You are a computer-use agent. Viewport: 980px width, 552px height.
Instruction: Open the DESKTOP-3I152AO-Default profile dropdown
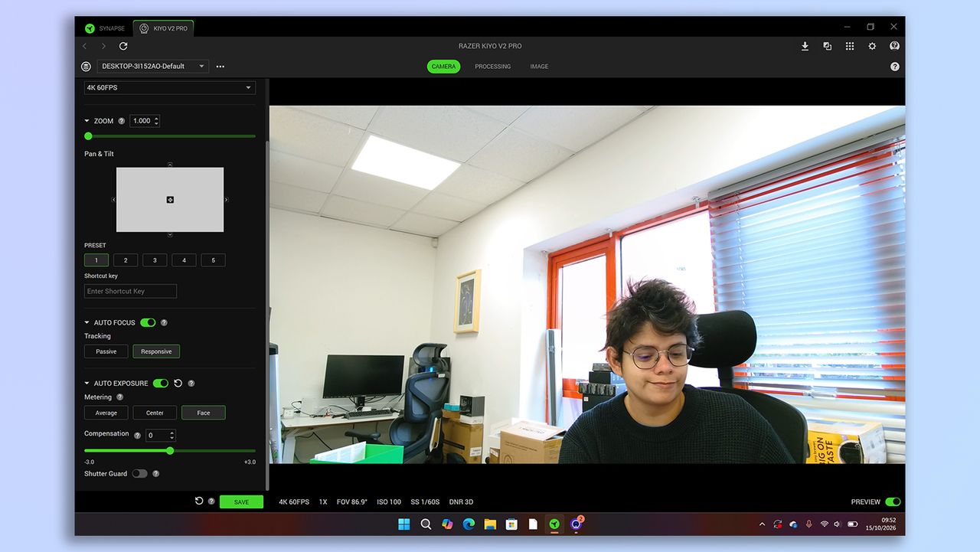[153, 67]
